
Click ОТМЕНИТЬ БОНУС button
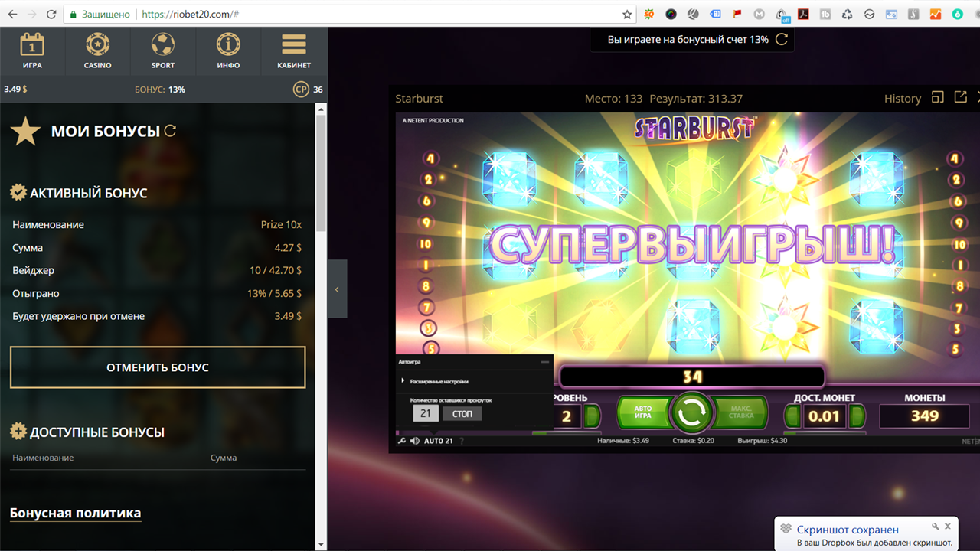(158, 367)
